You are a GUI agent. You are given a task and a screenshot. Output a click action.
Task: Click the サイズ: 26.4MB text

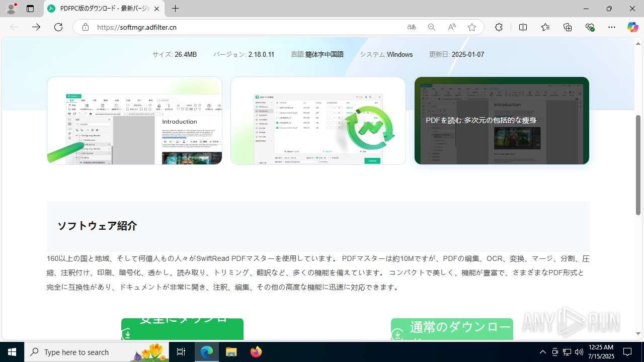175,54
